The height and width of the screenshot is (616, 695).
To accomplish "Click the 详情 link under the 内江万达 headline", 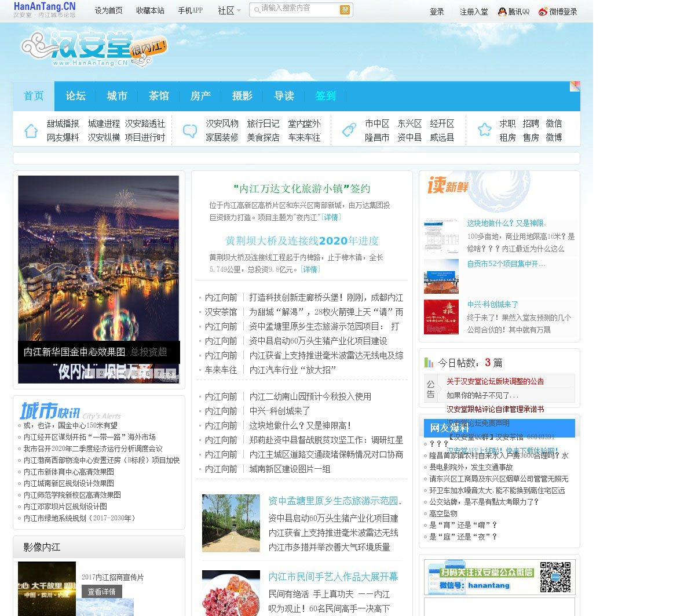I will point(331,217).
